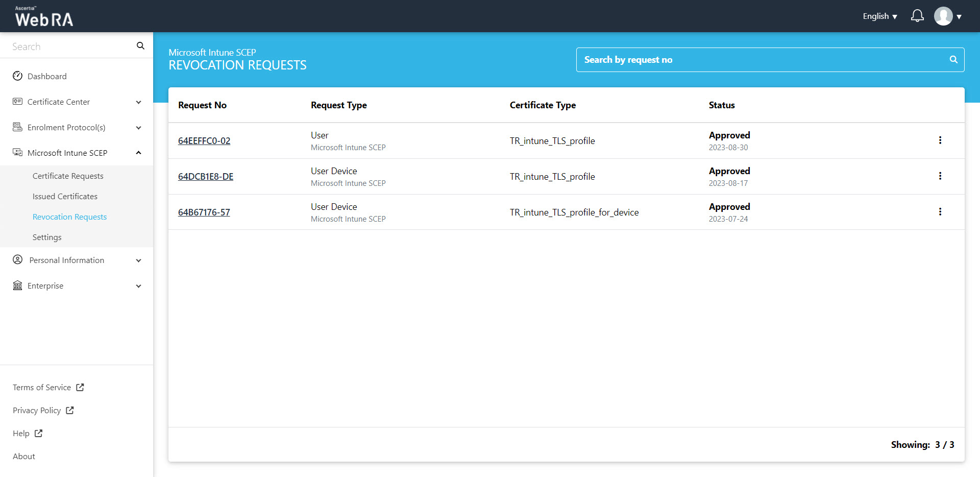
Task: Open the English language dropdown
Action: tap(879, 16)
